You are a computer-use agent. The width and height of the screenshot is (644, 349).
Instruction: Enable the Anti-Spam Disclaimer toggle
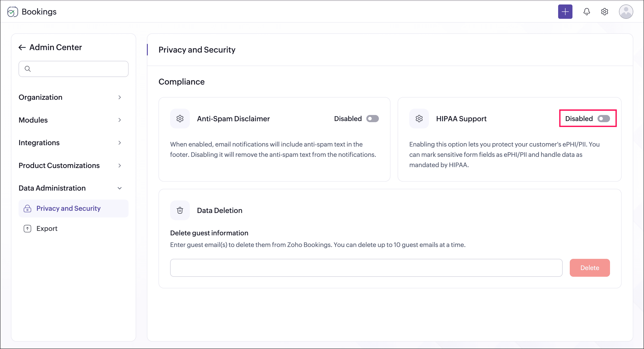click(x=373, y=119)
